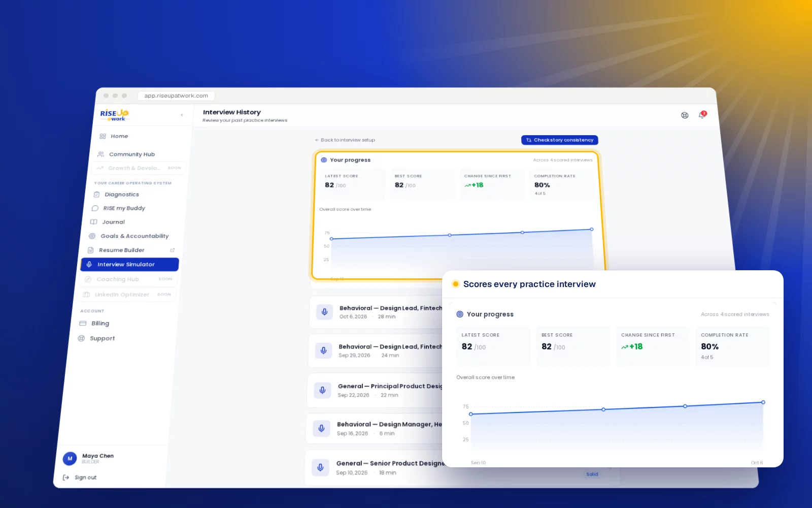Click Growth & Development soon item
The height and width of the screenshot is (508, 812).
pos(140,168)
